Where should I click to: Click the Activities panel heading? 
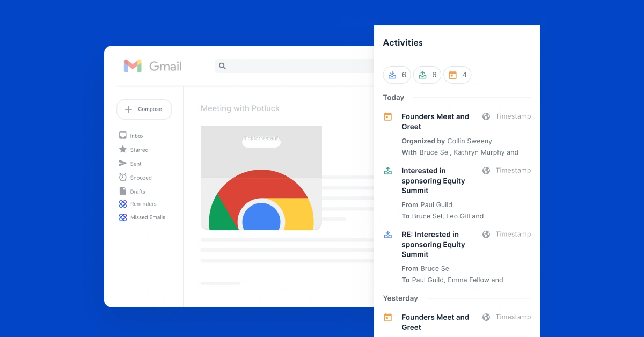tap(402, 43)
